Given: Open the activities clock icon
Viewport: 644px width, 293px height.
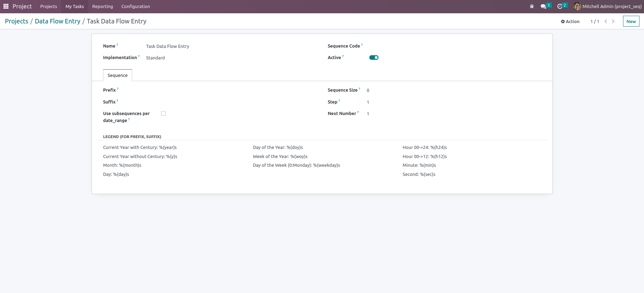Looking at the screenshot, I should pyautogui.click(x=560, y=6).
